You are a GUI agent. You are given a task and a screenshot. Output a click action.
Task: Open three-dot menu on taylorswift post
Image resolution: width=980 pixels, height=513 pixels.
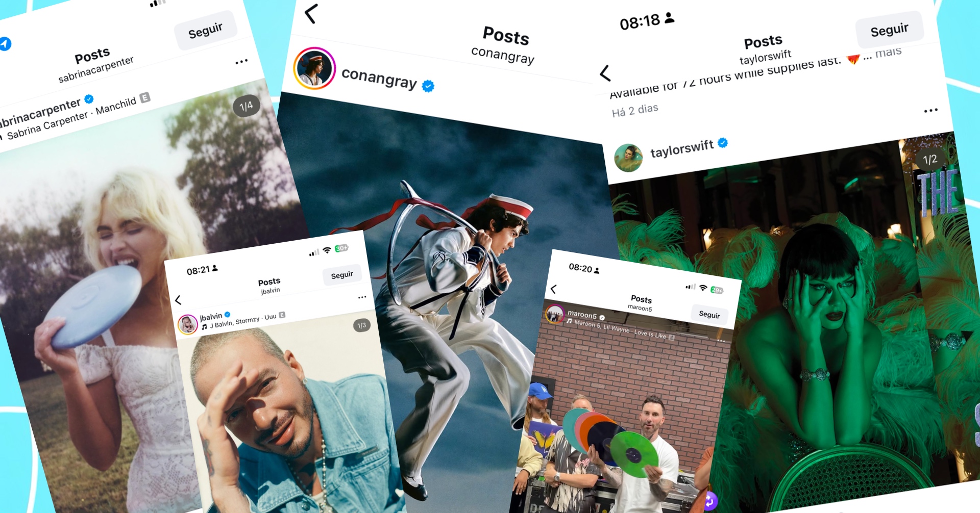(930, 110)
